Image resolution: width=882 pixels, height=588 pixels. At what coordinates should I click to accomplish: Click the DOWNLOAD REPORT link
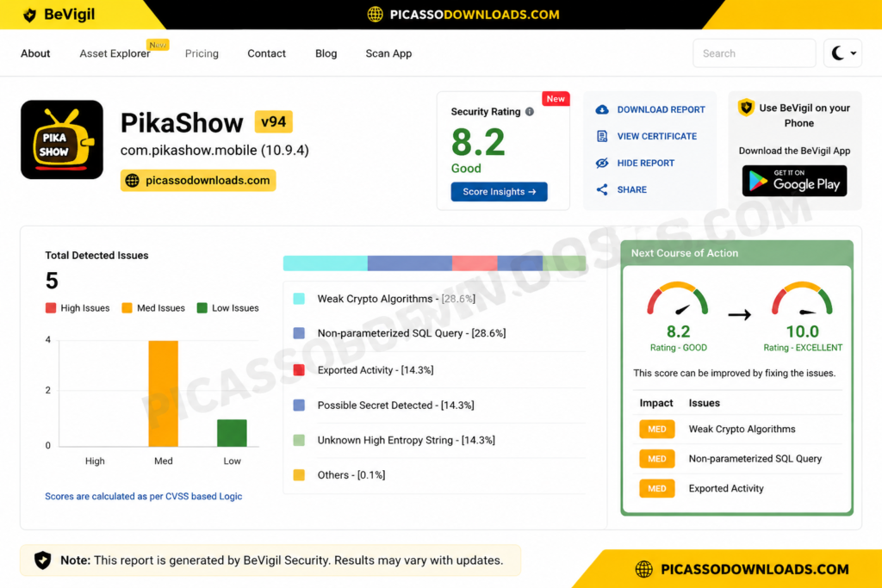pos(661,109)
